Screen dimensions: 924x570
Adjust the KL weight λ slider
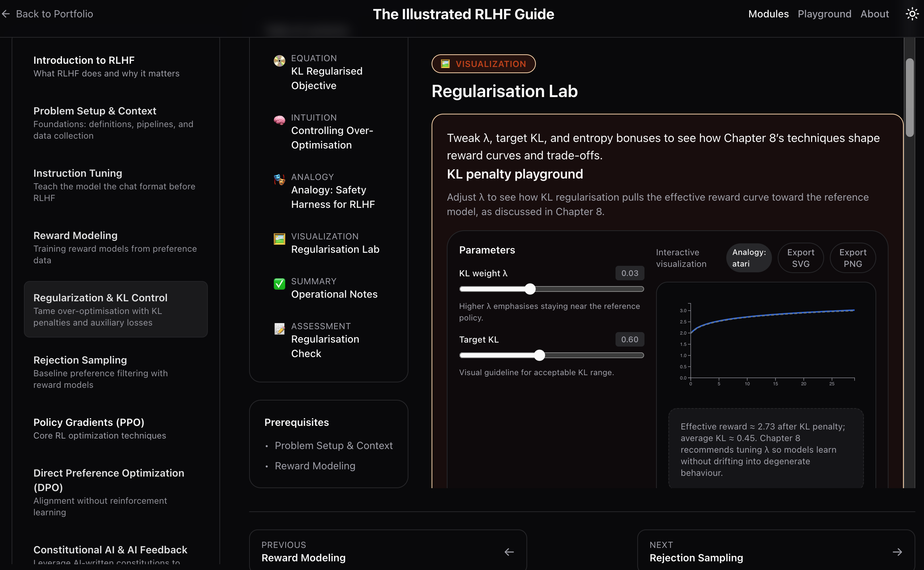click(x=530, y=289)
